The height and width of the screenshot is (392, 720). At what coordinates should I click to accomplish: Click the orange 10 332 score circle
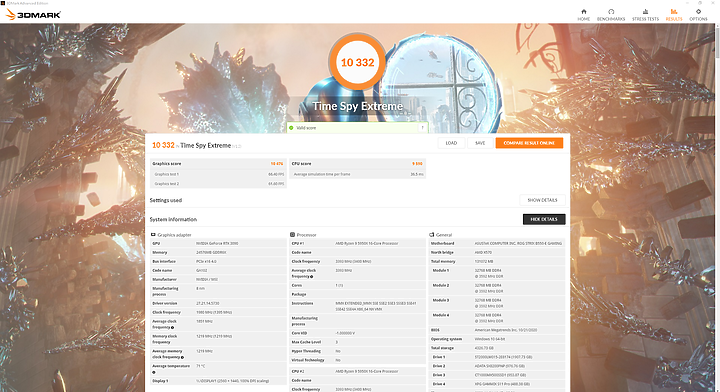357,62
